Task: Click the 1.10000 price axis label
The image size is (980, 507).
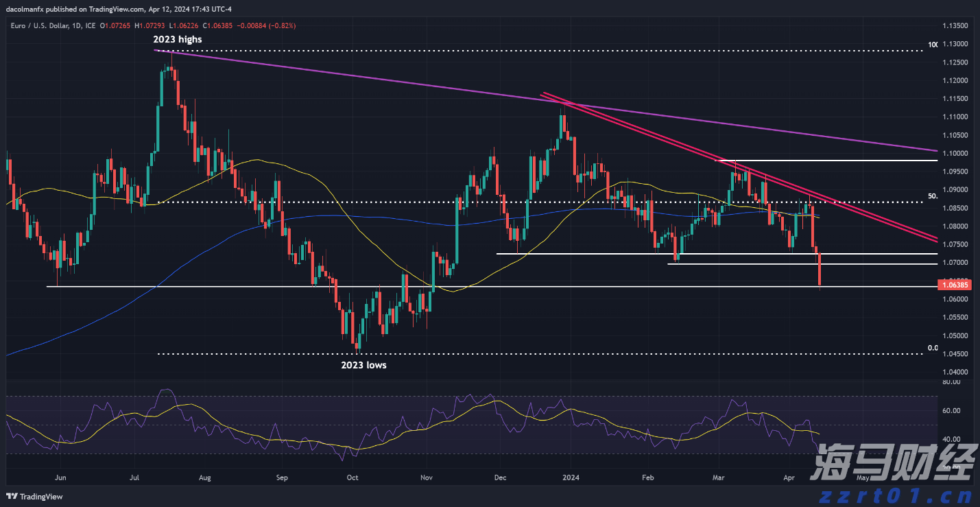Action: (955, 154)
